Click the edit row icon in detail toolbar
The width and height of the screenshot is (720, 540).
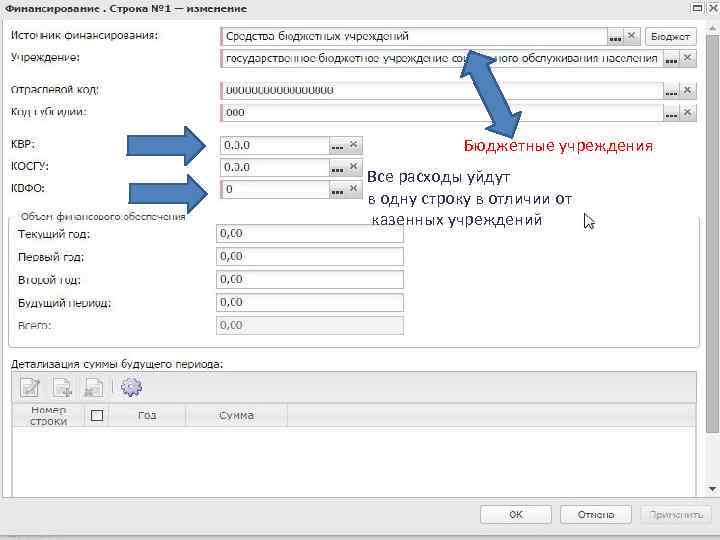pos(30,388)
